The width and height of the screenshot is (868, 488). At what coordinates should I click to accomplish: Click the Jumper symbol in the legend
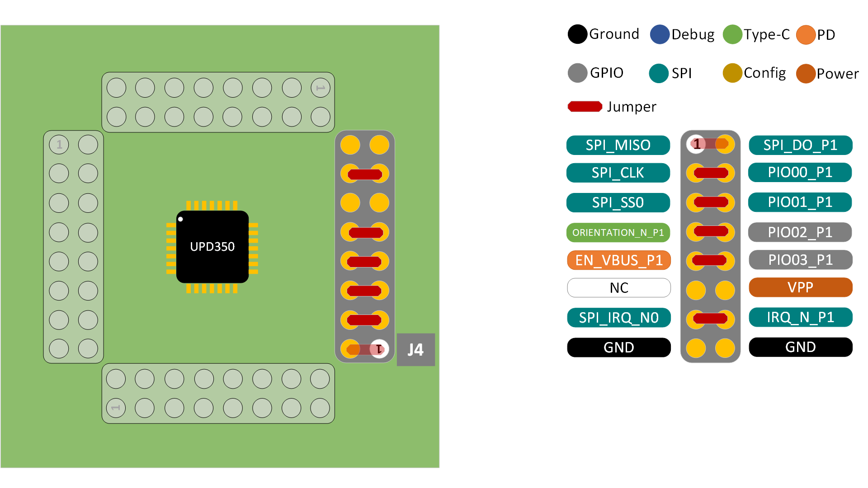click(x=584, y=107)
